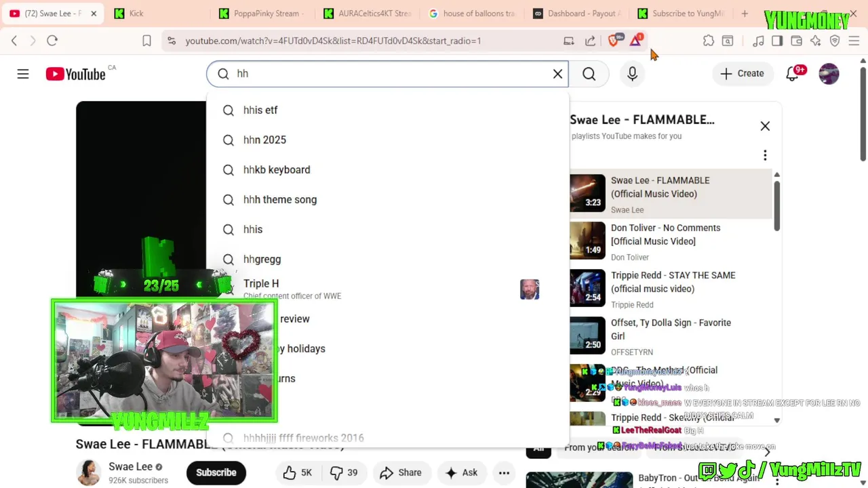Screen dimensions: 868x488
Task: Open Brave wallet icon
Action: [x=797, y=41]
